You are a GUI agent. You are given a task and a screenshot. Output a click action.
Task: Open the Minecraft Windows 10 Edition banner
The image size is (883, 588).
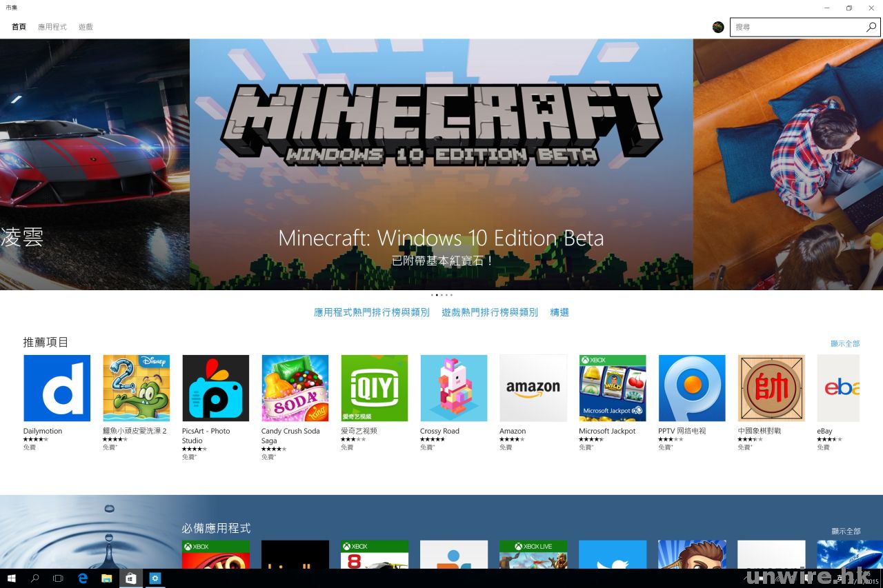point(441,164)
